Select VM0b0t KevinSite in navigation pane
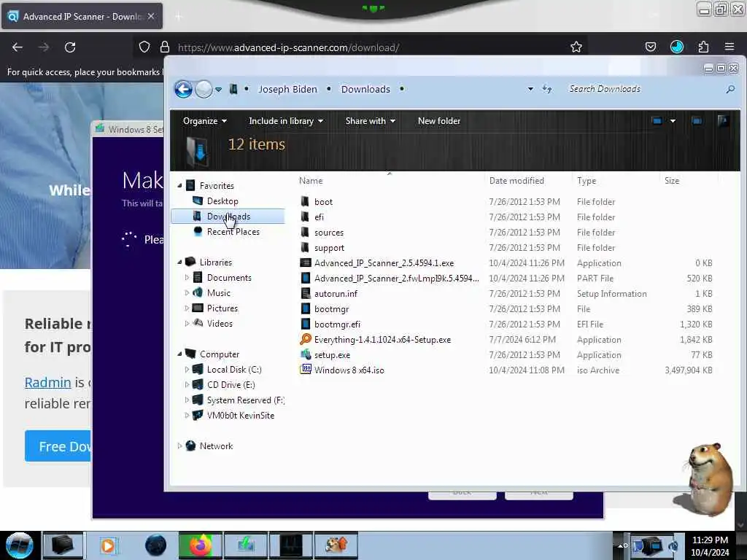The width and height of the screenshot is (747, 560). click(x=240, y=415)
